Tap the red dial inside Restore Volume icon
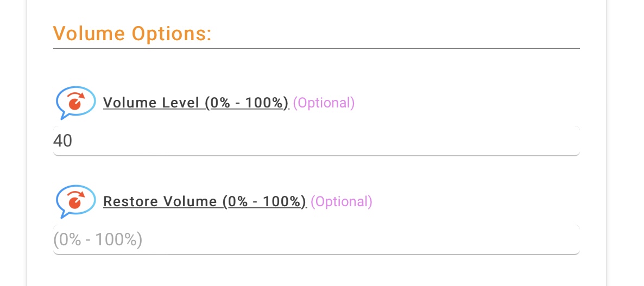This screenshot has height=286, width=644. click(x=75, y=201)
